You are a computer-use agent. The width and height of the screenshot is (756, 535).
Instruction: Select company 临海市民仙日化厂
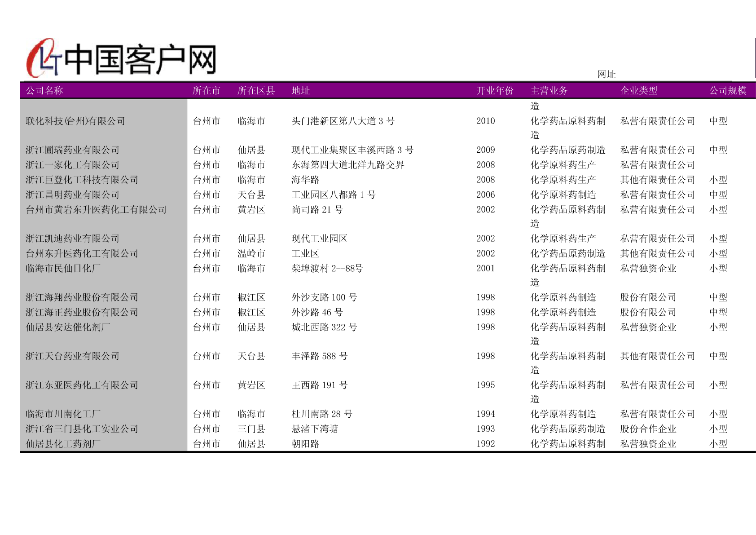(63, 268)
